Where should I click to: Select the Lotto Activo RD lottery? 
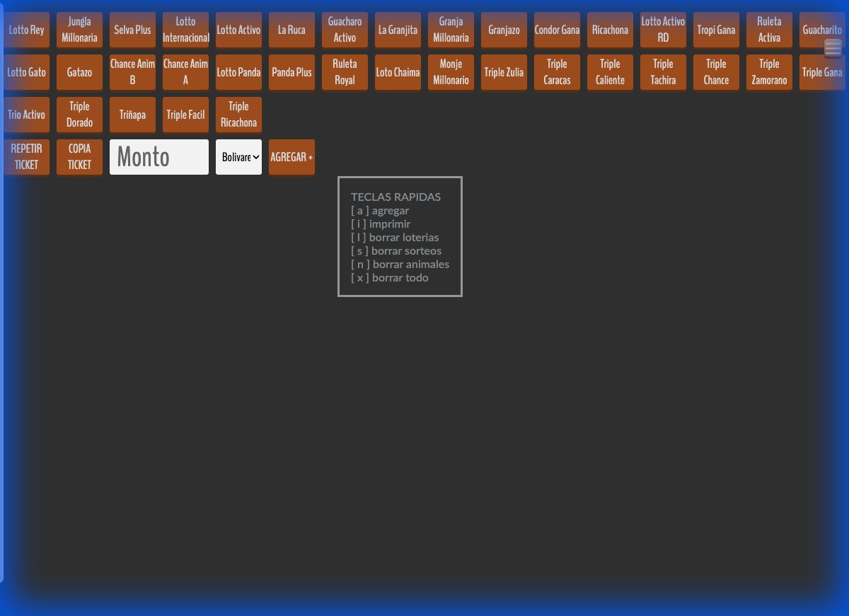pos(663,30)
